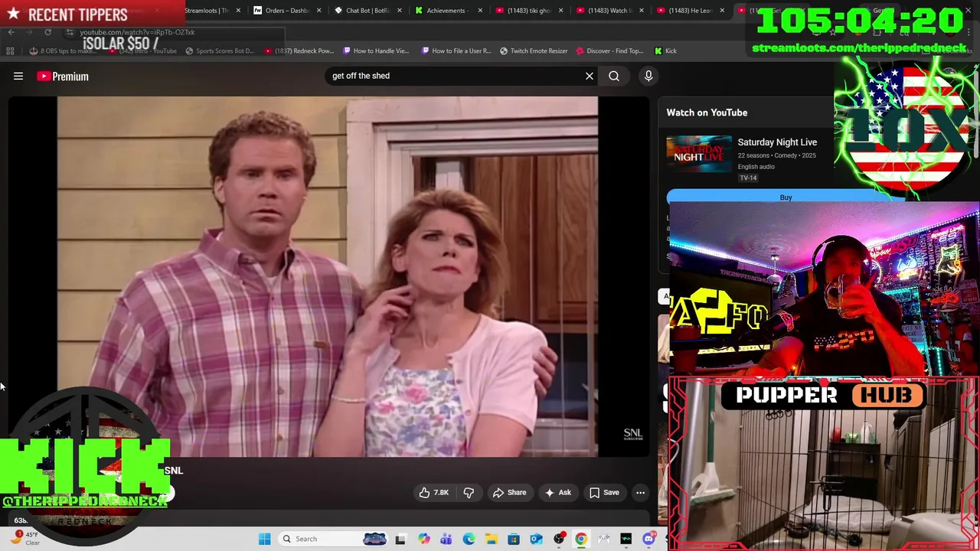Clear the 'get off the shed' search text
This screenshot has width=980, height=551.
(x=590, y=76)
